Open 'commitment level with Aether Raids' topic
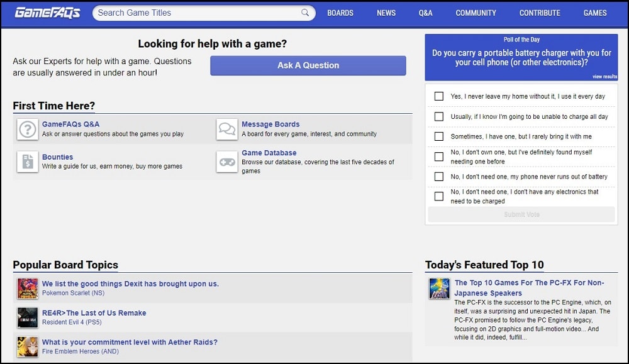This screenshot has width=629, height=364. point(130,343)
